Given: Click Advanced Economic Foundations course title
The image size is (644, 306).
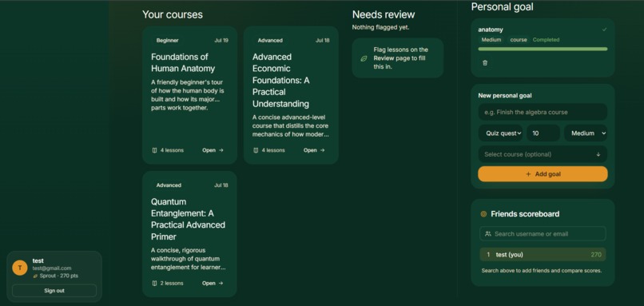Looking at the screenshot, I should [281, 80].
